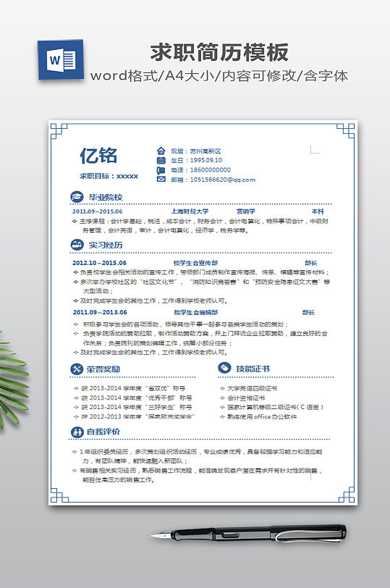The width and height of the screenshot is (390, 588).
Task: Click the 技能证书 heading
Action: point(253,369)
